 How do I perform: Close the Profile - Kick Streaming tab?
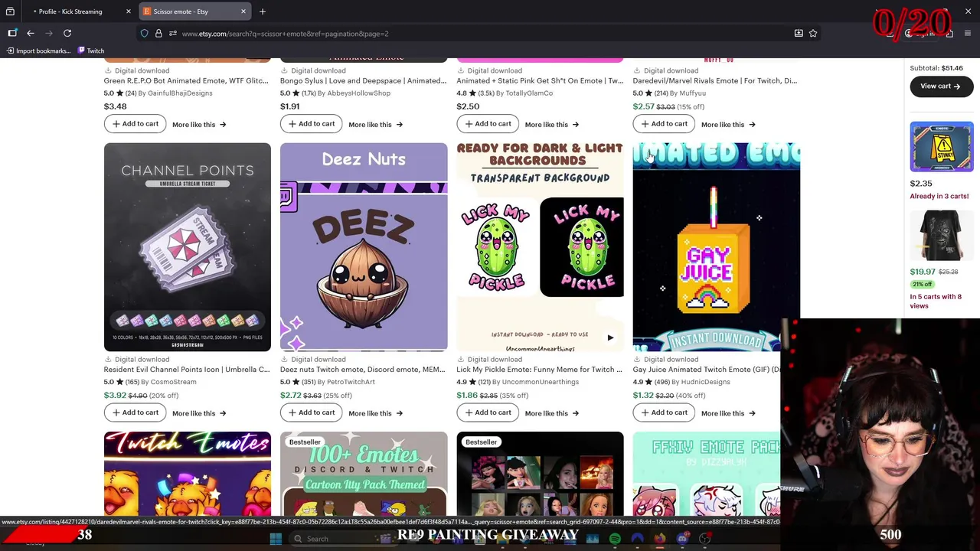(x=129, y=11)
